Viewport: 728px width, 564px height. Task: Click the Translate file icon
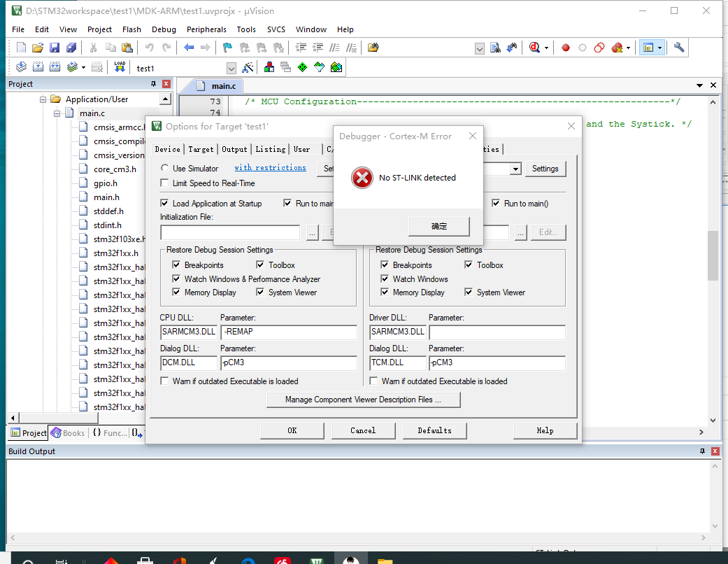(21, 67)
